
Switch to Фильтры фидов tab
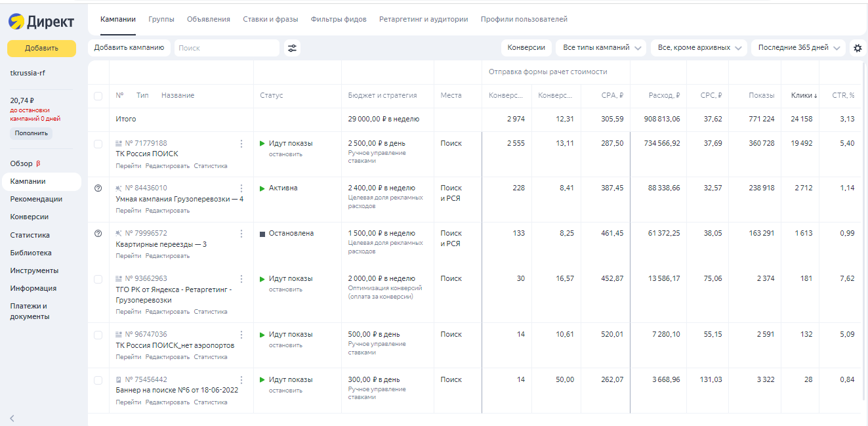(x=339, y=20)
